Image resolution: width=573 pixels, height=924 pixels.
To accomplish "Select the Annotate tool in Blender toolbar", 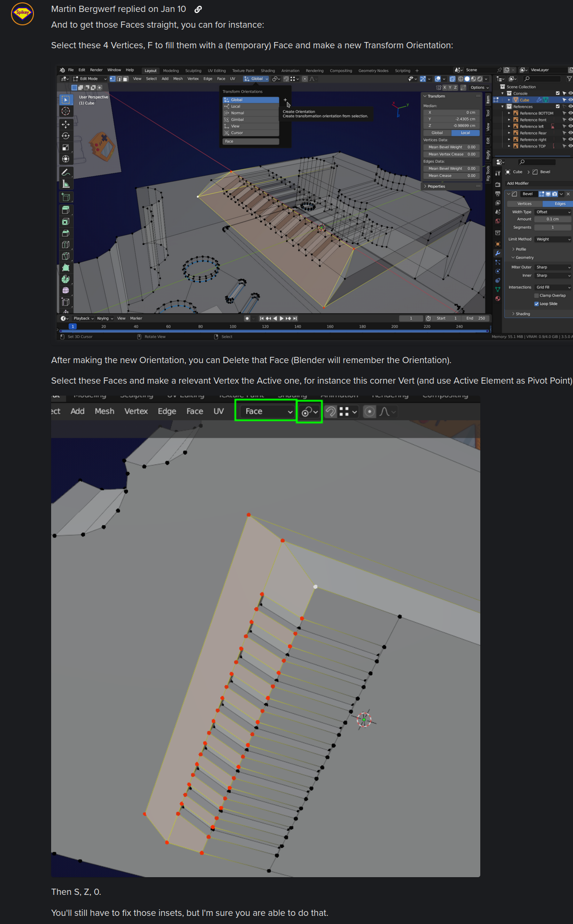I will click(x=66, y=172).
